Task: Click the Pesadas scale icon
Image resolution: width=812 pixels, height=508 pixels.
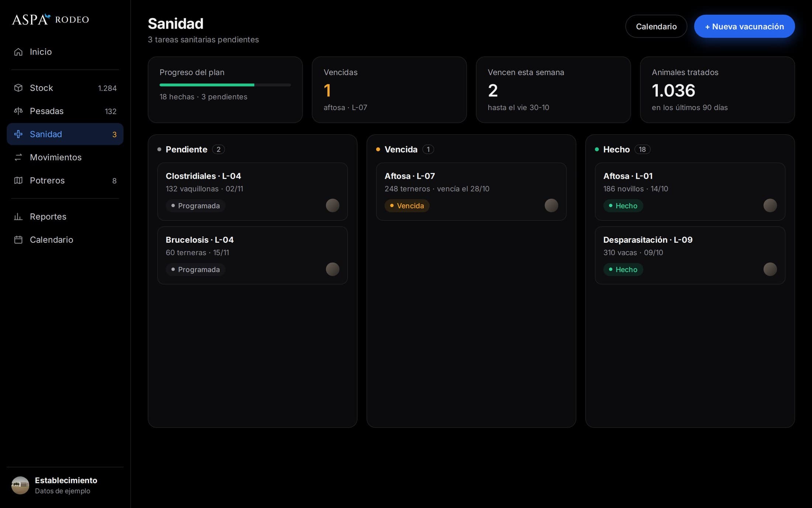Action: click(x=18, y=111)
